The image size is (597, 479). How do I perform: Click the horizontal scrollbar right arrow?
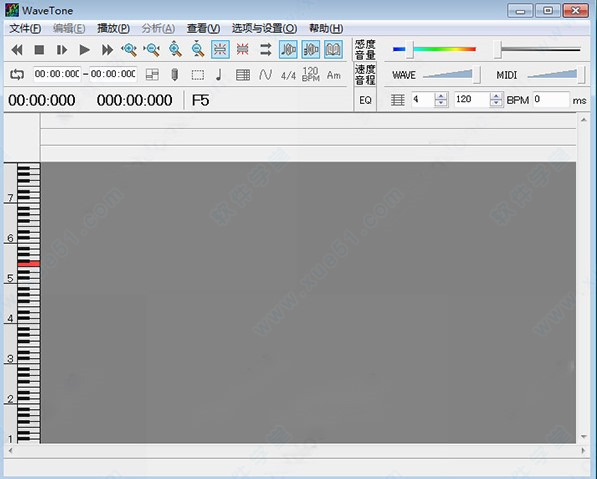pos(583,451)
